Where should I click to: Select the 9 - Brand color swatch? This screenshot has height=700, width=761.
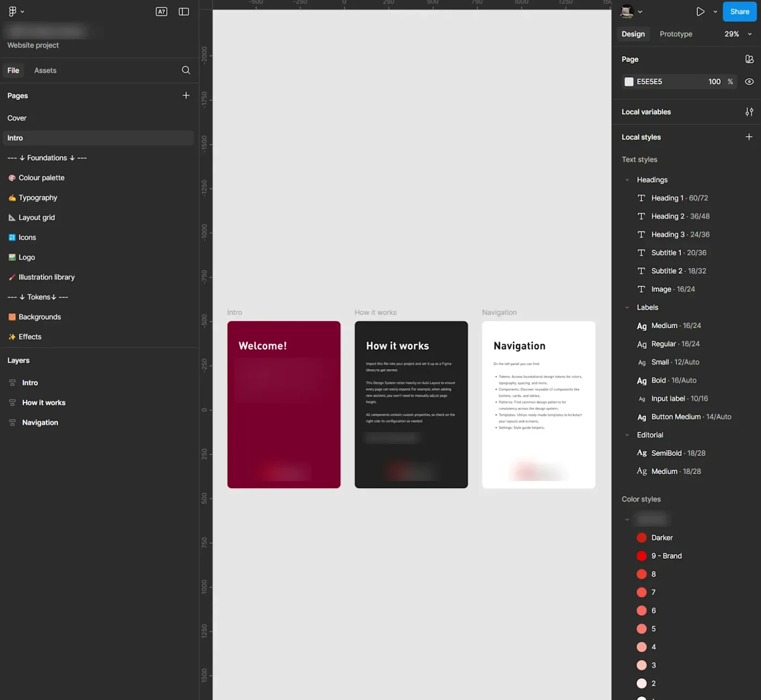[641, 556]
